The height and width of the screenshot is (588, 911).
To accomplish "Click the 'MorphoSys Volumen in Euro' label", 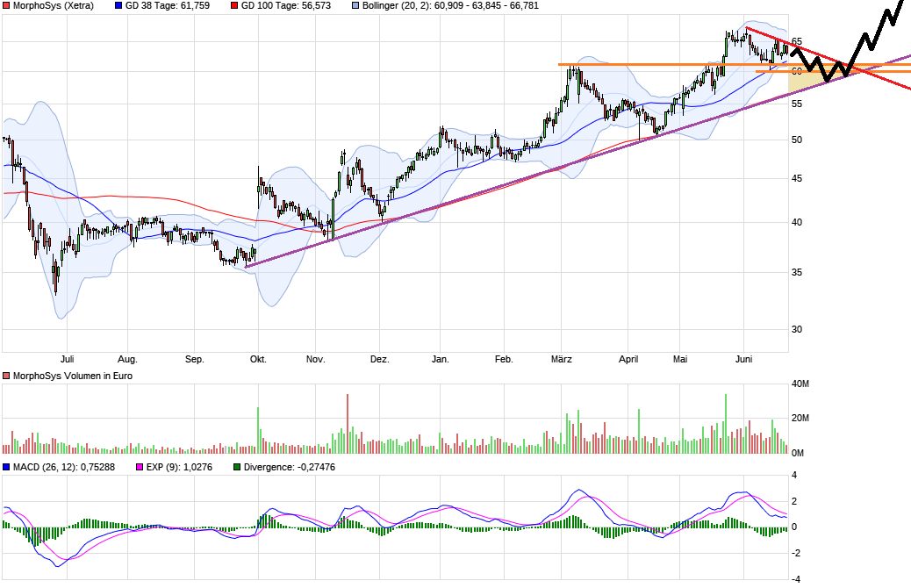I will [73, 376].
